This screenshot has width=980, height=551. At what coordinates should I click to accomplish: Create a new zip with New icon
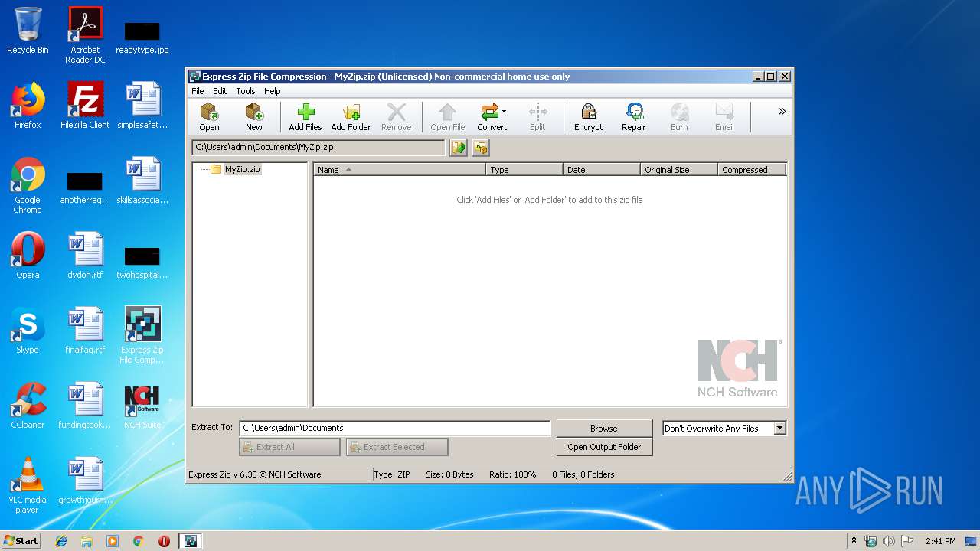point(253,117)
